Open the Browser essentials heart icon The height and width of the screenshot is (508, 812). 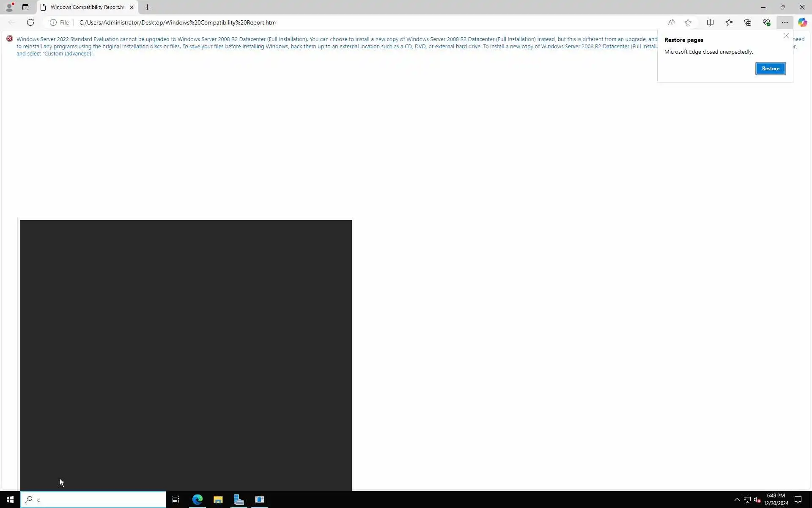click(x=766, y=22)
